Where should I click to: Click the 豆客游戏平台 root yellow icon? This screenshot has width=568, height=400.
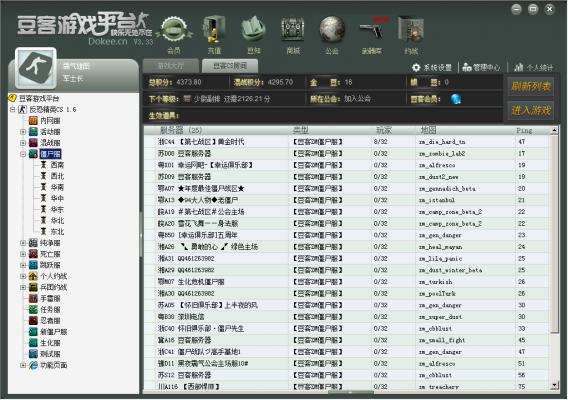pos(13,98)
